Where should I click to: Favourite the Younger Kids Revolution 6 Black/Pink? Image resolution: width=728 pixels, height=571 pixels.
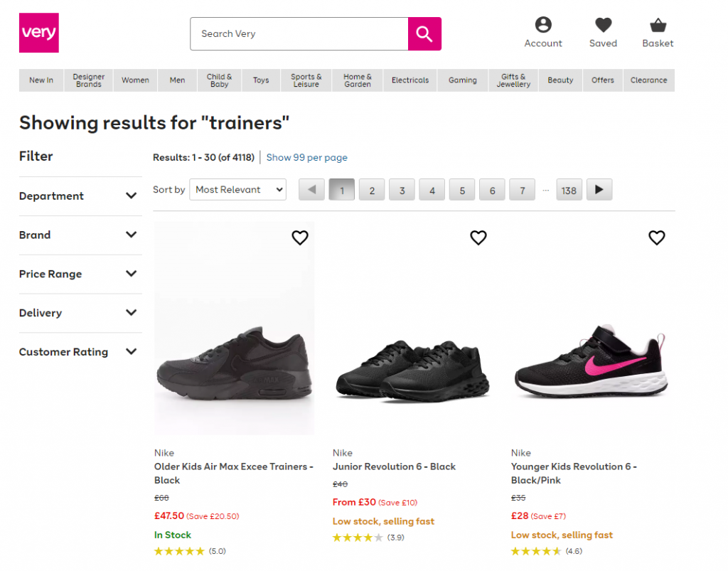click(x=657, y=238)
